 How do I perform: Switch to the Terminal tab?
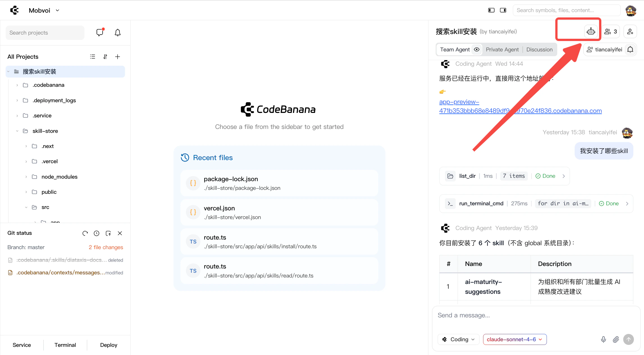(x=65, y=345)
